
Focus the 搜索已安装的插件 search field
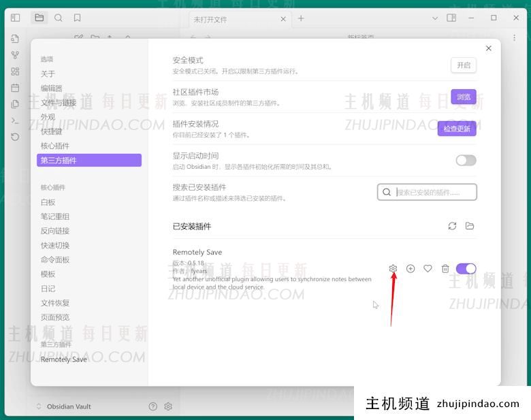(x=427, y=192)
